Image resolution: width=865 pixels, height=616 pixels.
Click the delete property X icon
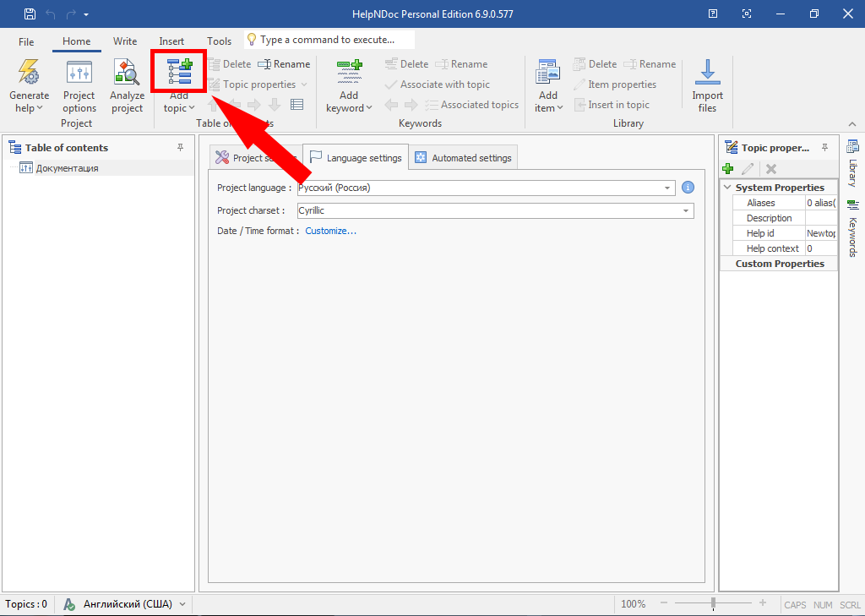coord(771,169)
